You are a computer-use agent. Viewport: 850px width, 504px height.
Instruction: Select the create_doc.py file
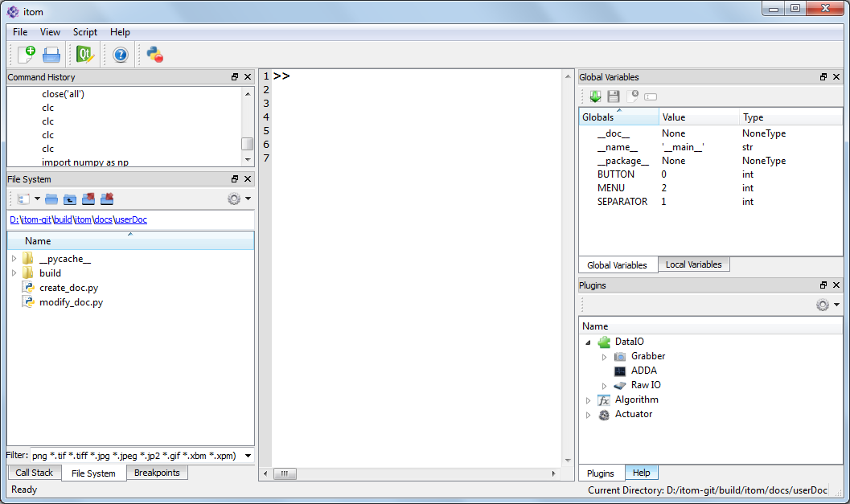[x=68, y=288]
